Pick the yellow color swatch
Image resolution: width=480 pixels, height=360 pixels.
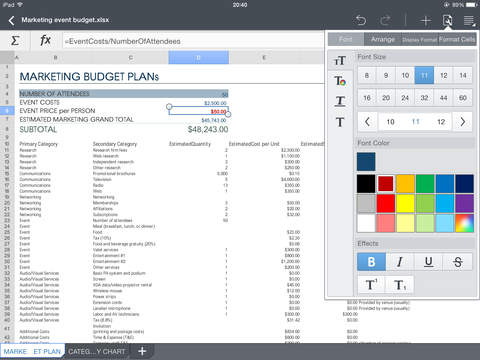coord(405,203)
